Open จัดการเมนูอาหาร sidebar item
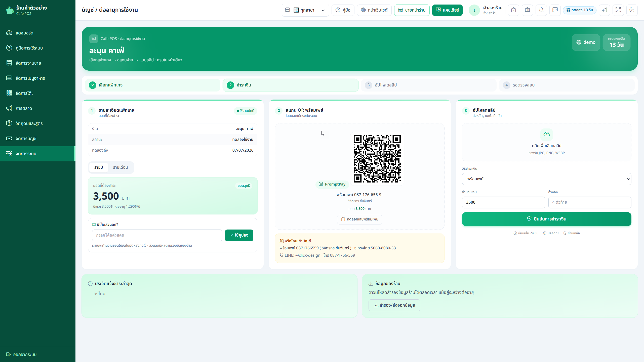The height and width of the screenshot is (362, 644). pyautogui.click(x=38, y=78)
